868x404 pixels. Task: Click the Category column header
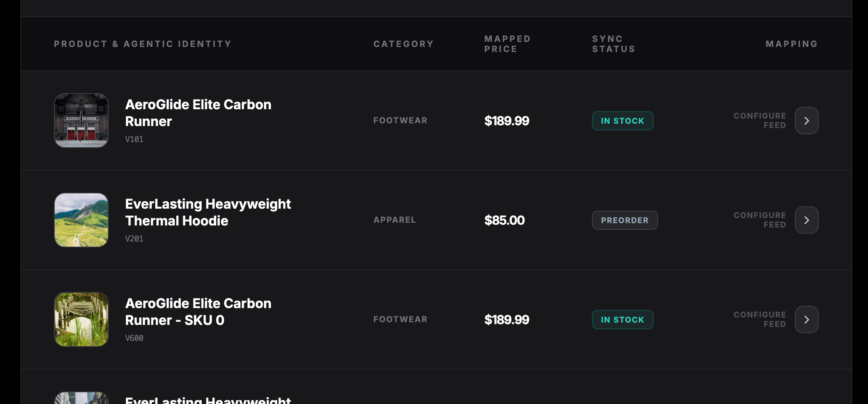click(404, 44)
